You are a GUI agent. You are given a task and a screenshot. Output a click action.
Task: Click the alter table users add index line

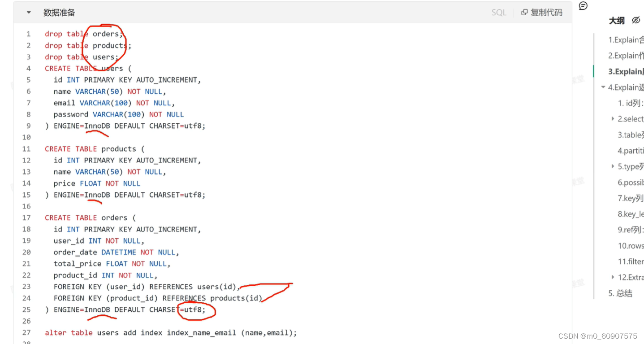coord(171,333)
